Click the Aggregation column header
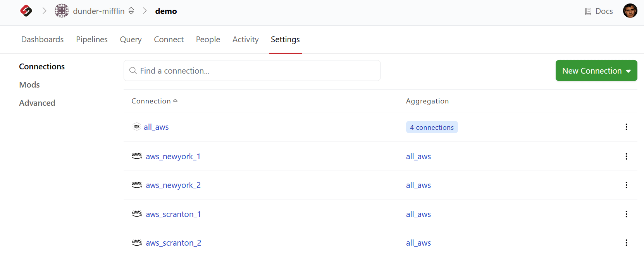The height and width of the screenshot is (265, 644). pyautogui.click(x=427, y=101)
